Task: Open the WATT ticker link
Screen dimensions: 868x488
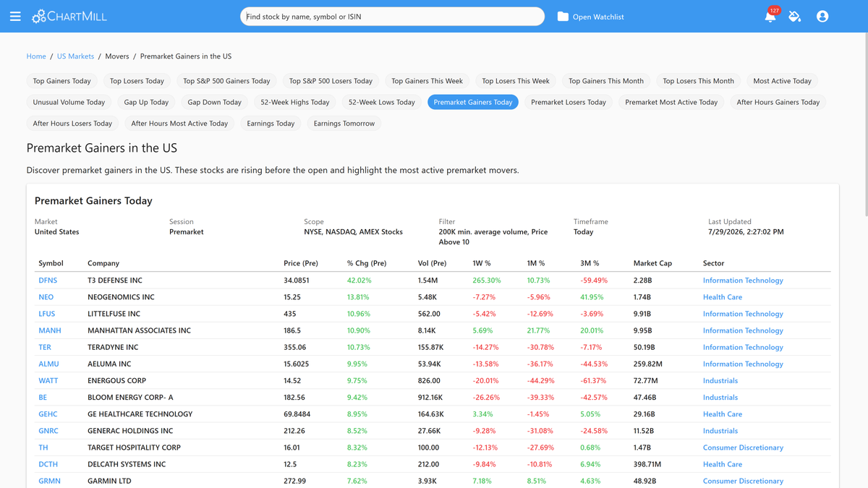Action: [48, 380]
